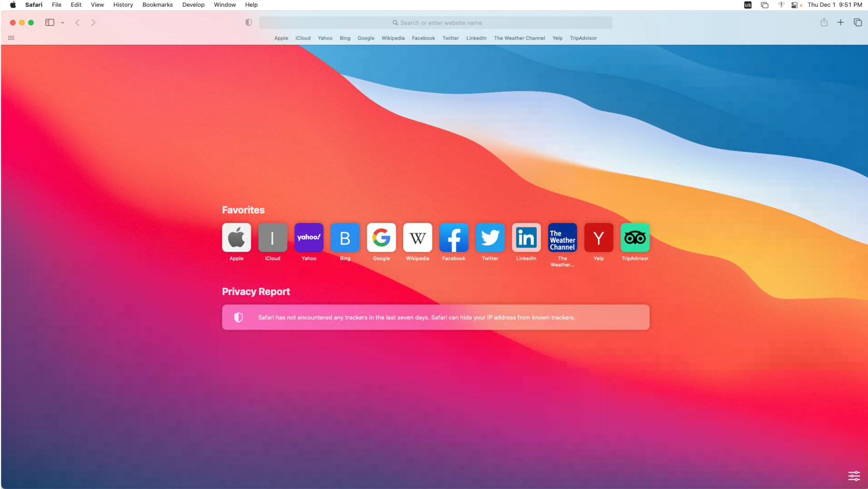Open the TripAdvisor favorite tile

pyautogui.click(x=635, y=237)
